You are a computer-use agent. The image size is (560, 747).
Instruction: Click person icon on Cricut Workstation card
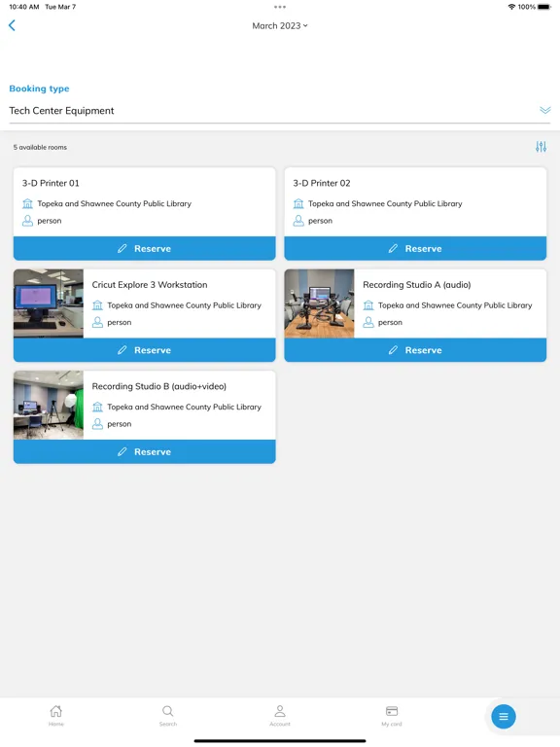point(97,322)
